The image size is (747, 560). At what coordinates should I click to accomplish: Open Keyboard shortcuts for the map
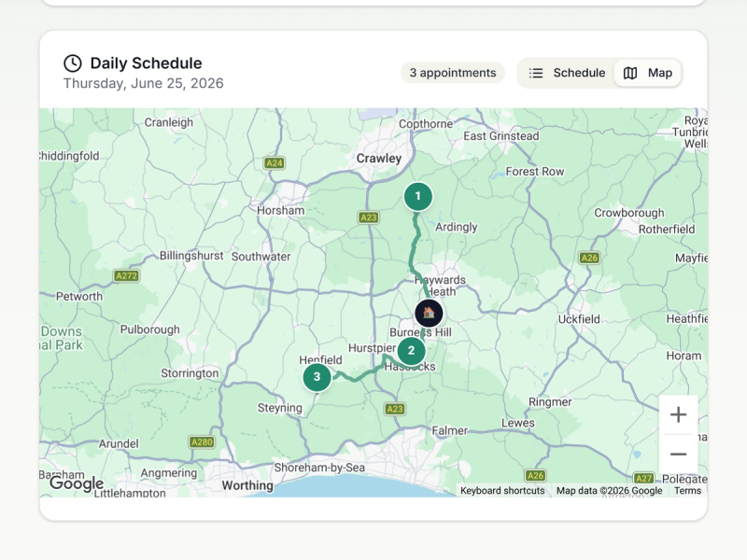[x=502, y=491]
